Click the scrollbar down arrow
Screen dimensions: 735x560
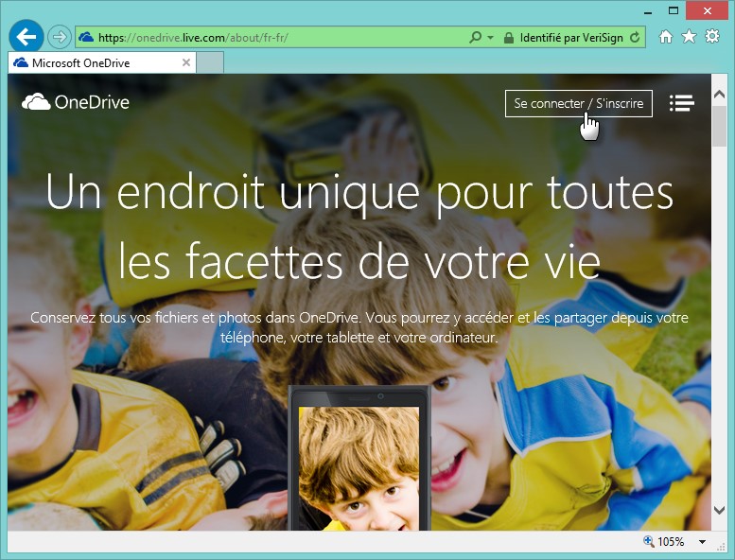click(719, 510)
